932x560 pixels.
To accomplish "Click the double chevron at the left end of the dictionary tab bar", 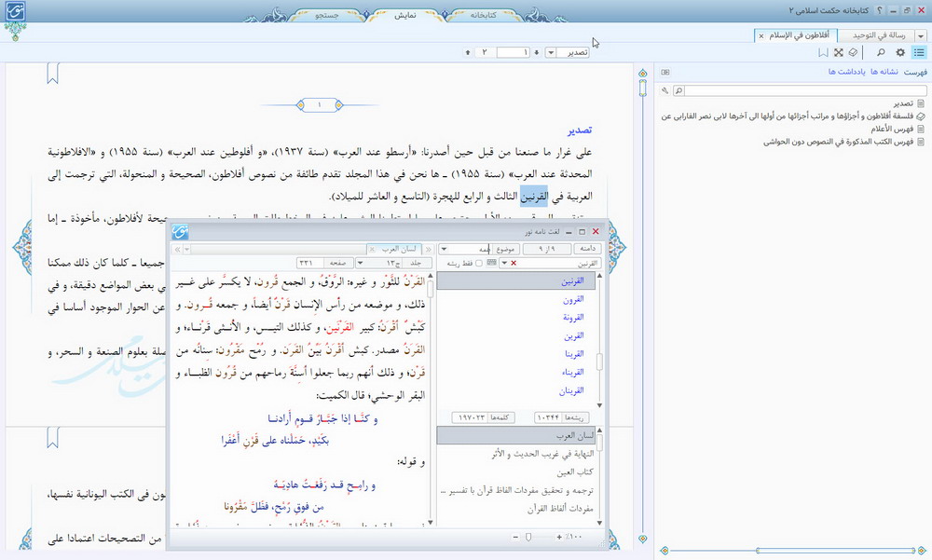I will coord(177,249).
